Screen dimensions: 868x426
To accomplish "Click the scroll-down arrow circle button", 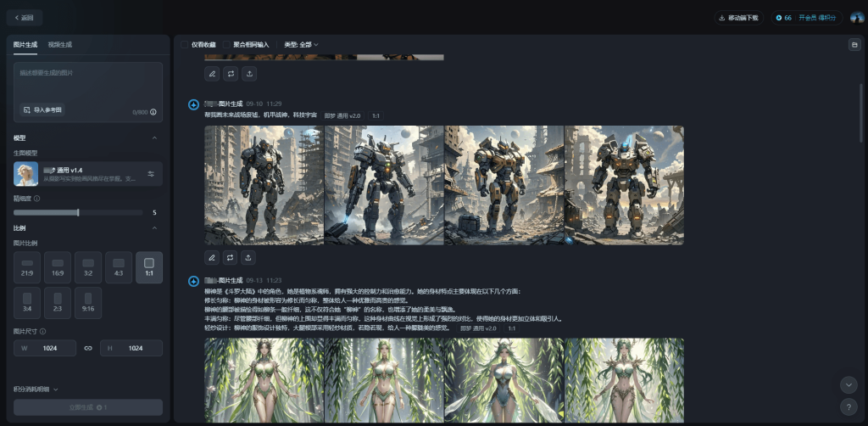I will (x=849, y=384).
